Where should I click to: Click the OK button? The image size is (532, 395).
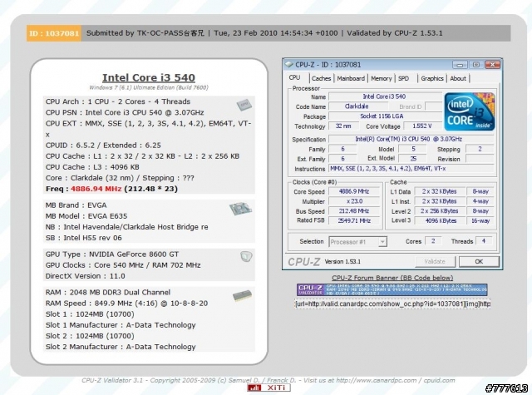coord(479,261)
